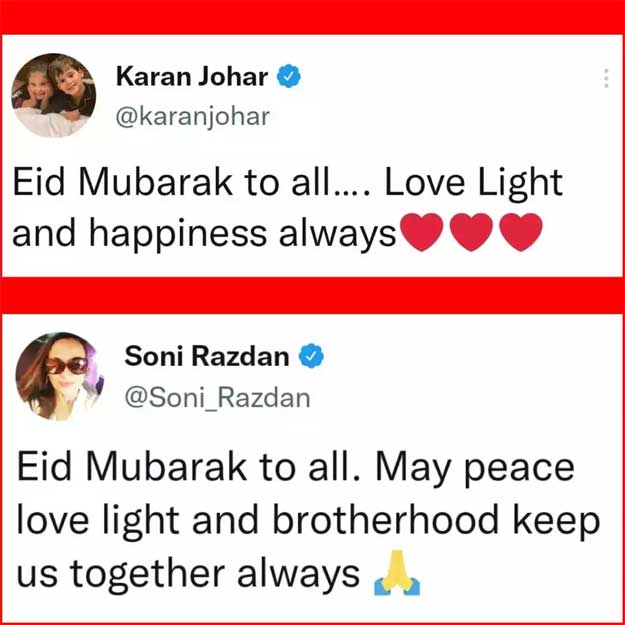Open the Karan Johar display name
625x625 pixels.
(192, 77)
